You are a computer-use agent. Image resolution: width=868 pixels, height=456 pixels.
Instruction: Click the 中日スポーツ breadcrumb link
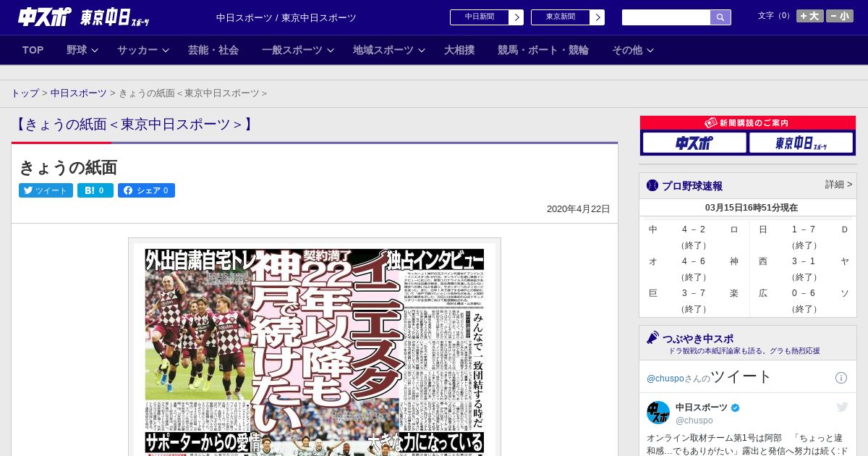79,93
